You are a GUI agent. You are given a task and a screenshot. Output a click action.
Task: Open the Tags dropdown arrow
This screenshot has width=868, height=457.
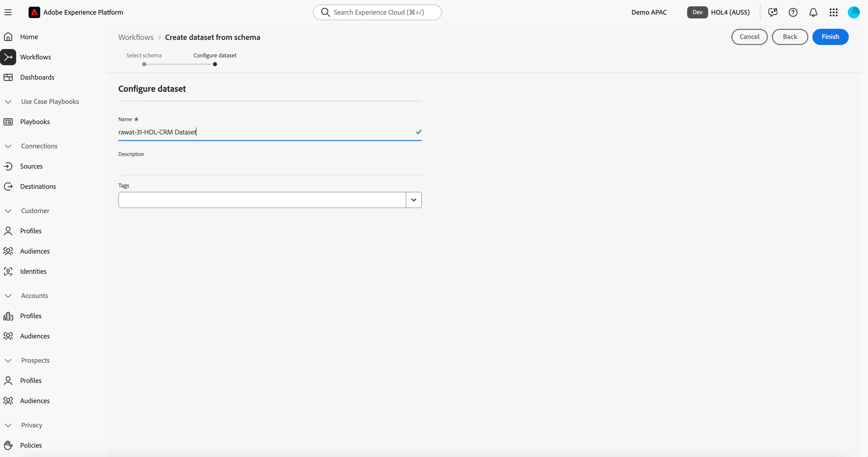414,200
